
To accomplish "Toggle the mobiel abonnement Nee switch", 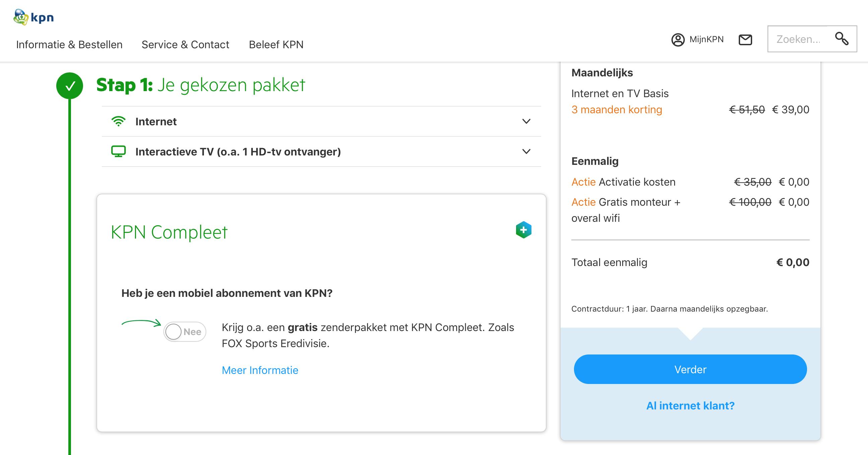I will click(185, 332).
